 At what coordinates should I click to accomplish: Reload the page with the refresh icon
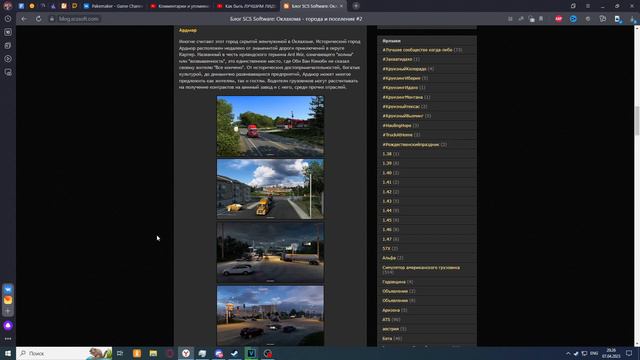coord(38,19)
